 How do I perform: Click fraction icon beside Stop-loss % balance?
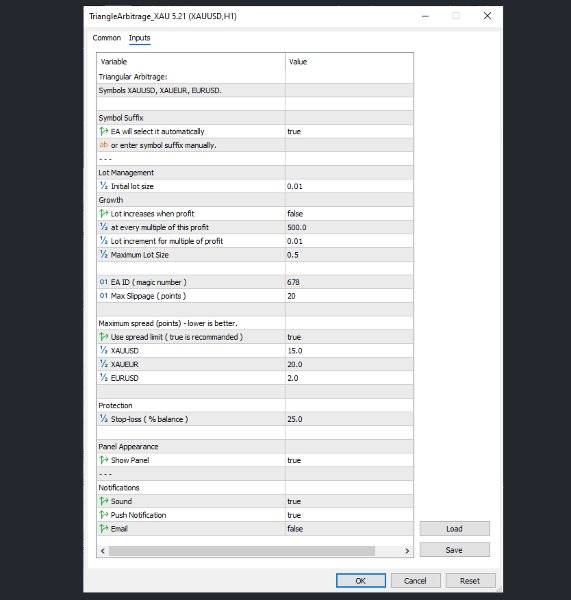pos(104,419)
